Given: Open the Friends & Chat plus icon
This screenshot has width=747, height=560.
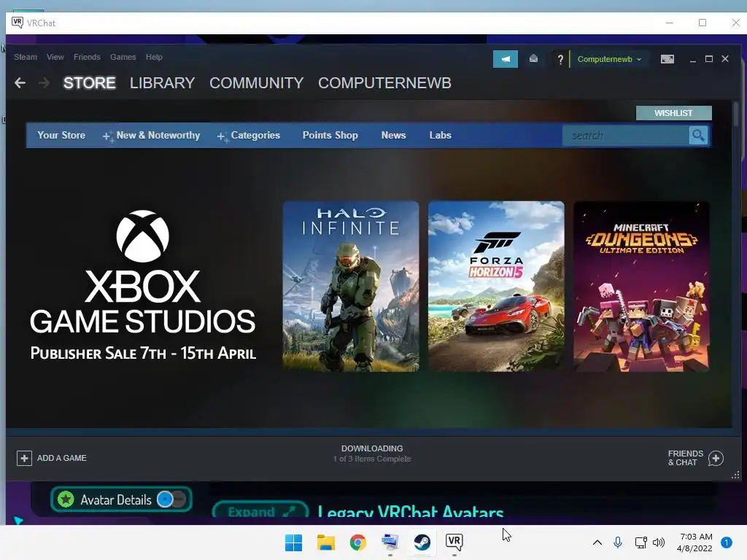Looking at the screenshot, I should click(716, 458).
